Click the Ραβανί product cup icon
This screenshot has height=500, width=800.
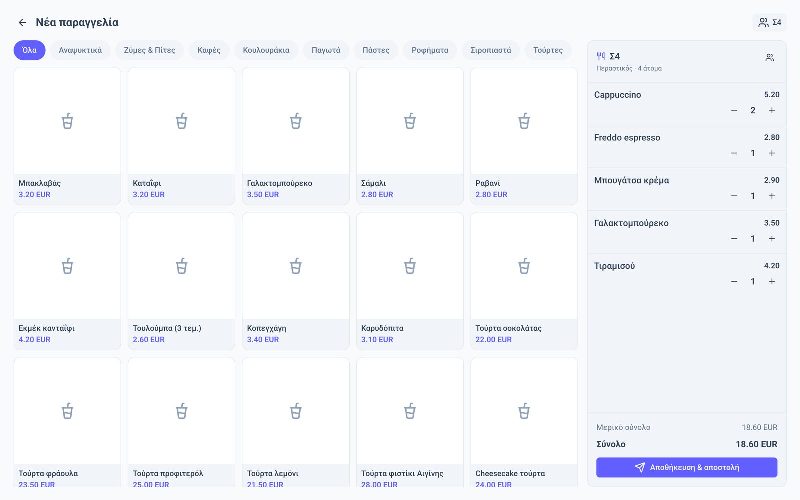(524, 121)
